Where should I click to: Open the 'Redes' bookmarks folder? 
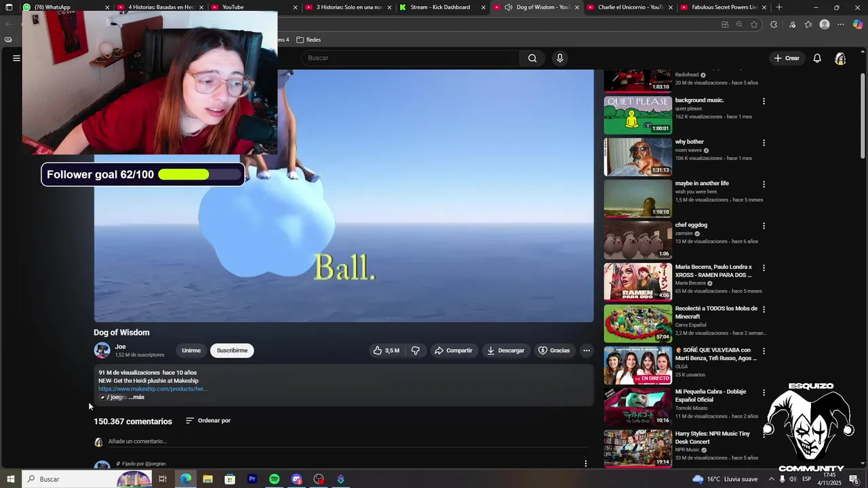(x=309, y=40)
